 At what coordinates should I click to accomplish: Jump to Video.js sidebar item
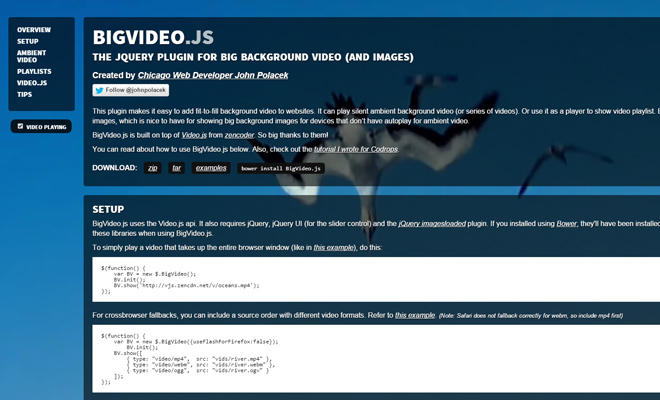[32, 83]
